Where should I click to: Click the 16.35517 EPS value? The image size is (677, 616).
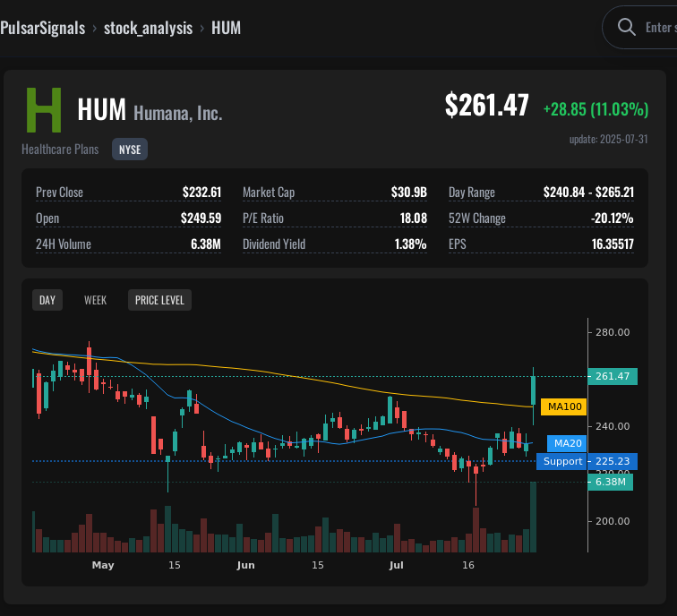point(613,244)
